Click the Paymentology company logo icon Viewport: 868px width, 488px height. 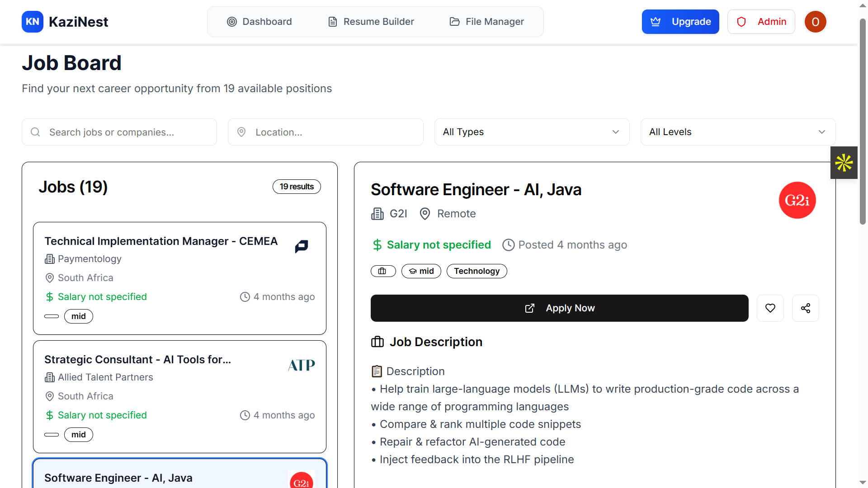[x=302, y=246]
